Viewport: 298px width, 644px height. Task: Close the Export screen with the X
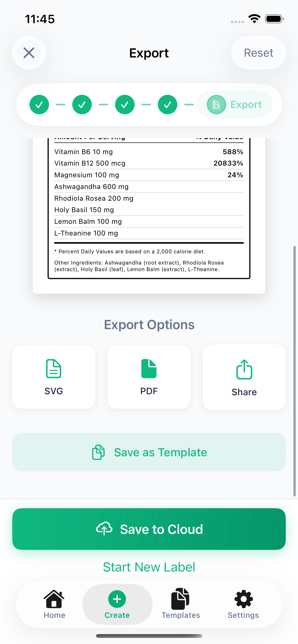point(29,53)
